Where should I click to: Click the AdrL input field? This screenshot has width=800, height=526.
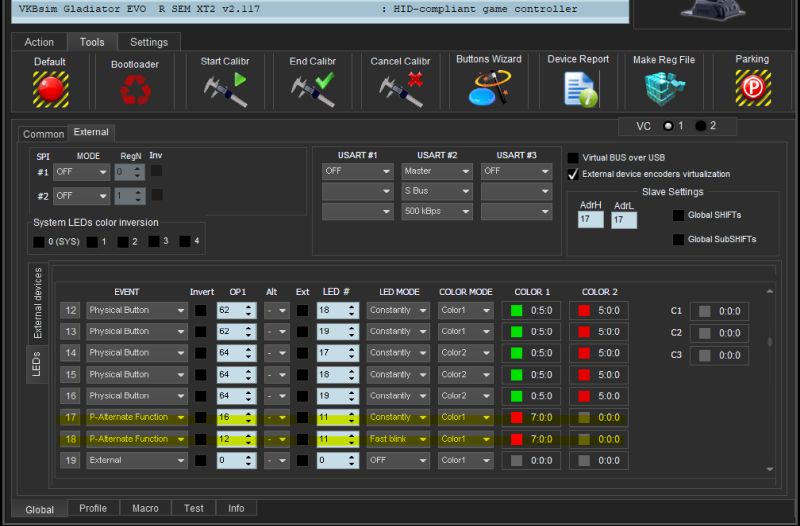pyautogui.click(x=623, y=220)
